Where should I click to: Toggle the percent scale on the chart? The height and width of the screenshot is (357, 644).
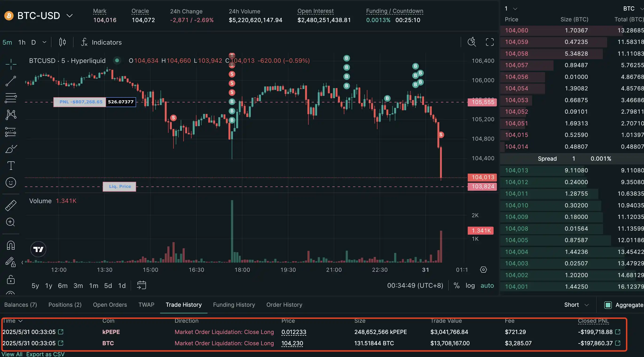tap(456, 285)
